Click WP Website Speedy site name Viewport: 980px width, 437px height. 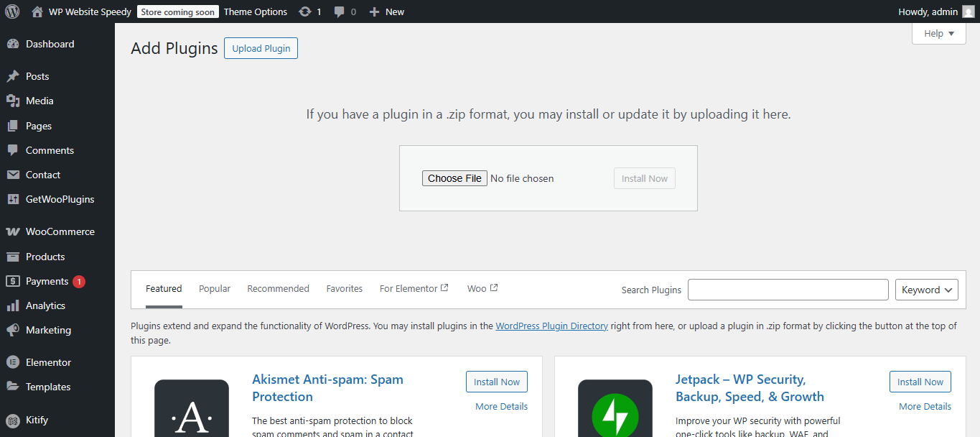[90, 11]
